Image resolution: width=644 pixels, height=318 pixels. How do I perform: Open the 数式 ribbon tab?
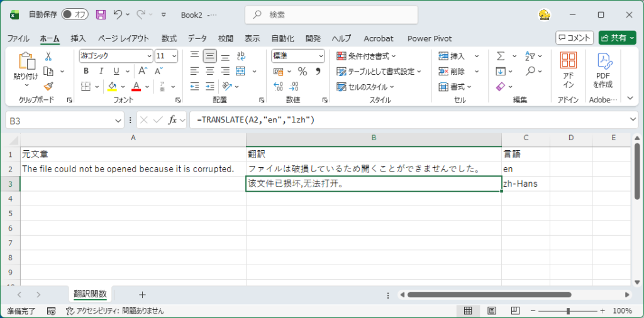click(x=169, y=38)
